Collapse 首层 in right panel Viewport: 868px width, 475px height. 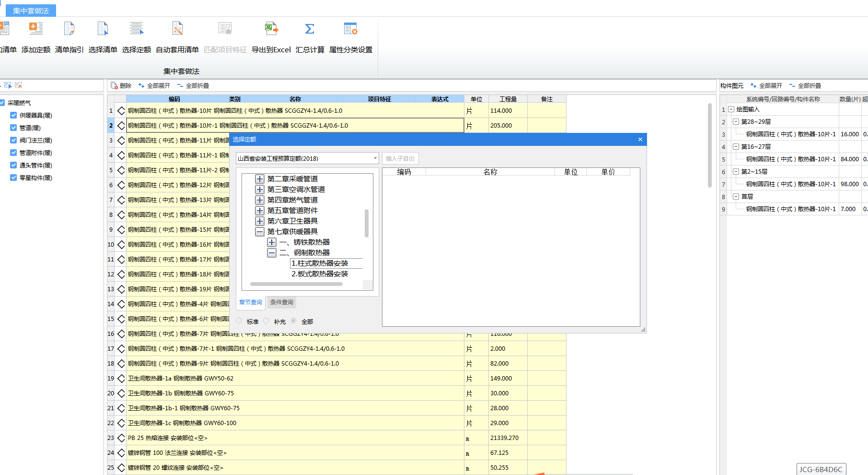click(x=736, y=197)
